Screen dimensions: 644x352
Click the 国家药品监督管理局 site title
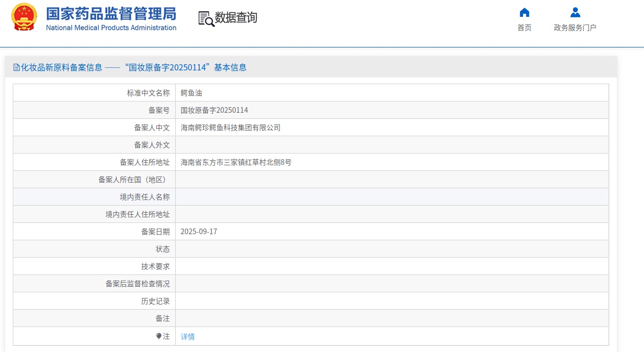(x=111, y=13)
